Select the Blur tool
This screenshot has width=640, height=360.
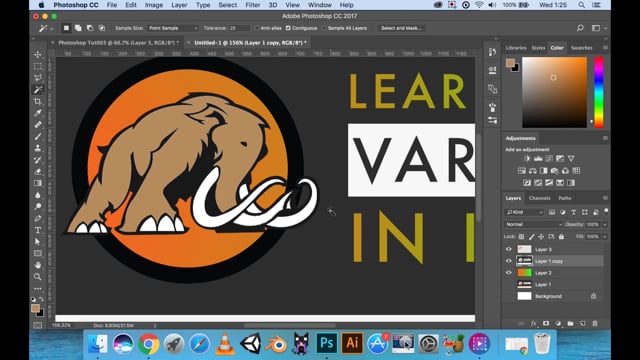point(38,195)
